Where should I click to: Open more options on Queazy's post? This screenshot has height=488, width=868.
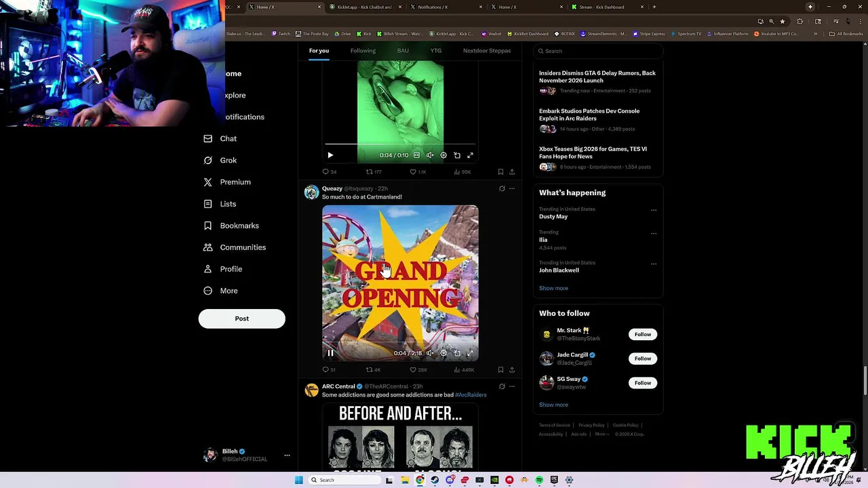click(x=512, y=188)
